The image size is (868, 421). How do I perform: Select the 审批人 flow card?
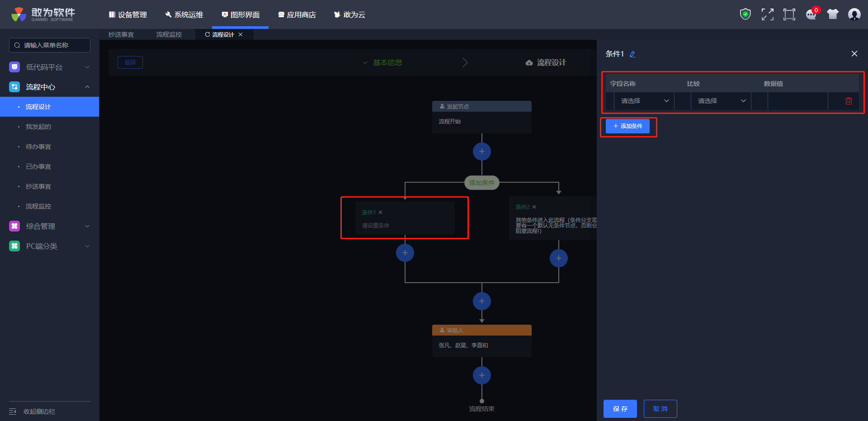pyautogui.click(x=482, y=341)
